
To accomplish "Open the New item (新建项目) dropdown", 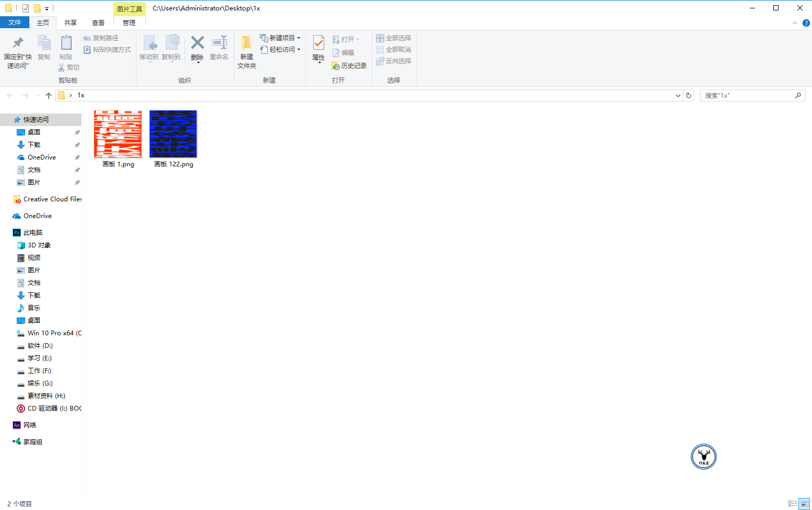I will tap(280, 38).
